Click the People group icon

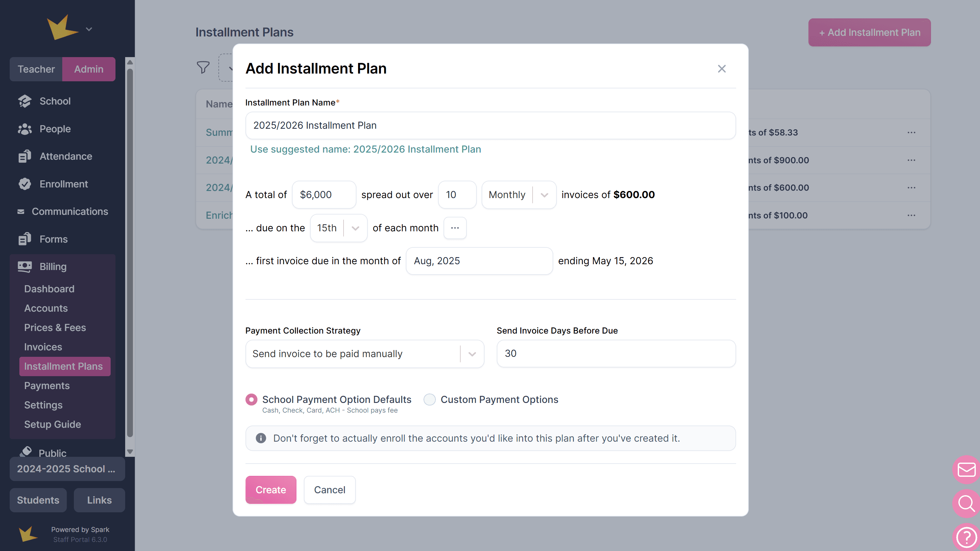click(25, 129)
